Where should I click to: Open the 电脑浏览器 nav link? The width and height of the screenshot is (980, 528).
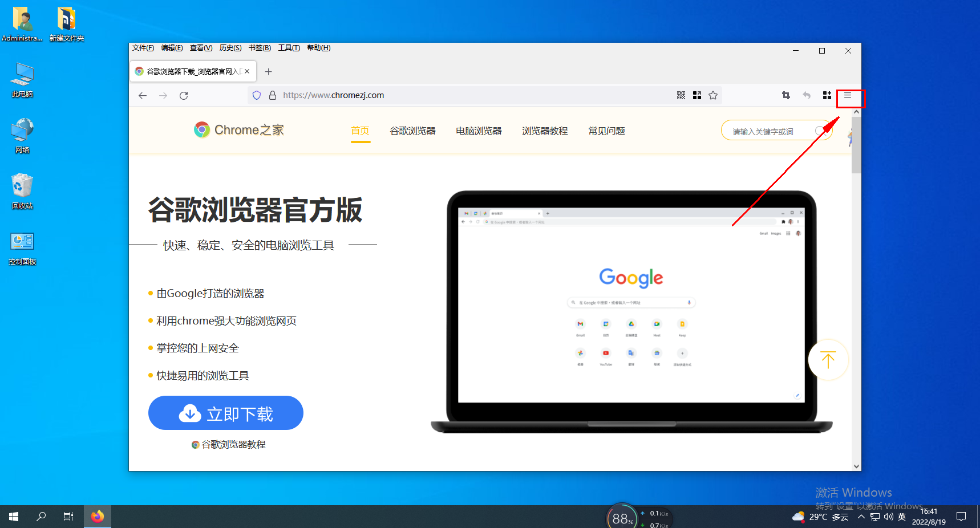(479, 131)
